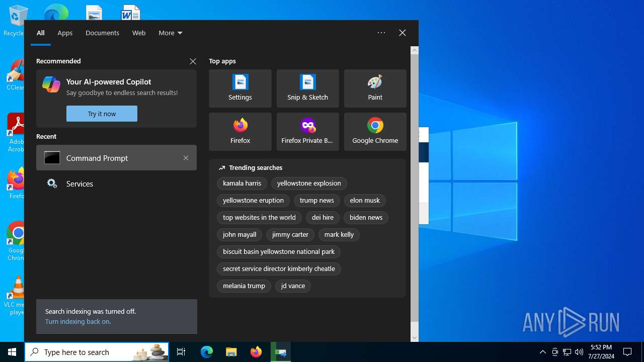The image size is (644, 362).
Task: Open volume control in tray
Action: (x=579, y=352)
